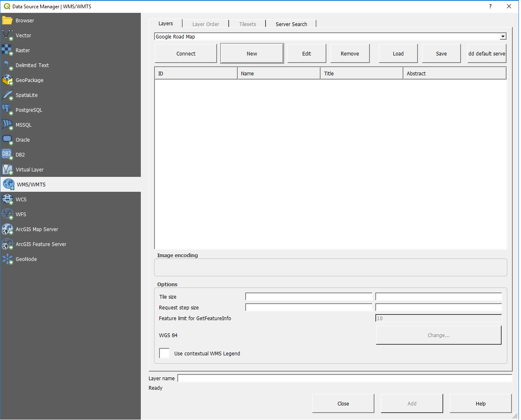The height and width of the screenshot is (420, 521).
Task: Open the Help documentation
Action: tap(480, 403)
